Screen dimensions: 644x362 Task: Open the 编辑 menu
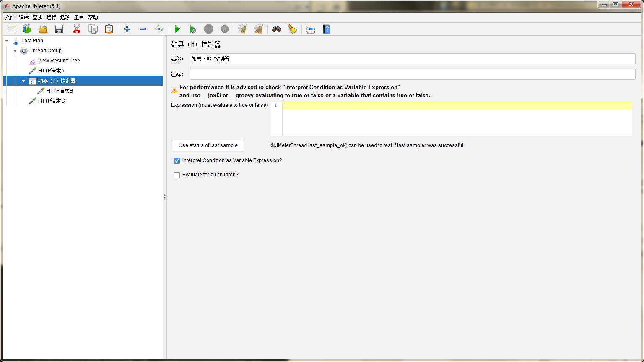[x=23, y=17]
